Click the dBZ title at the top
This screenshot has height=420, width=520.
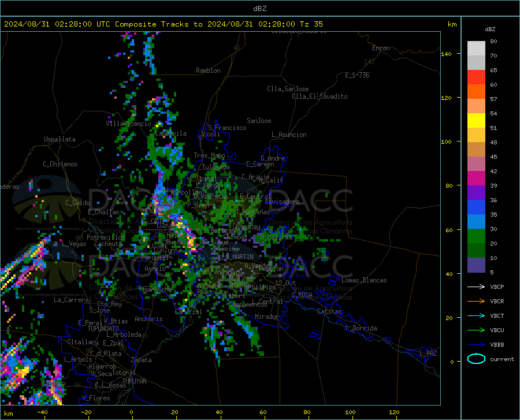[x=259, y=9]
